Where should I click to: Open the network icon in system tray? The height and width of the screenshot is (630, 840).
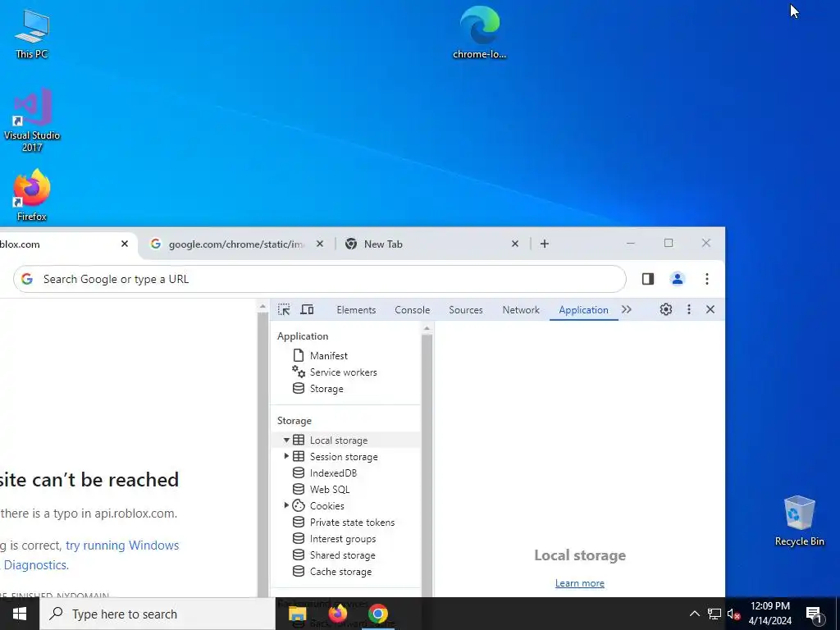pos(714,614)
